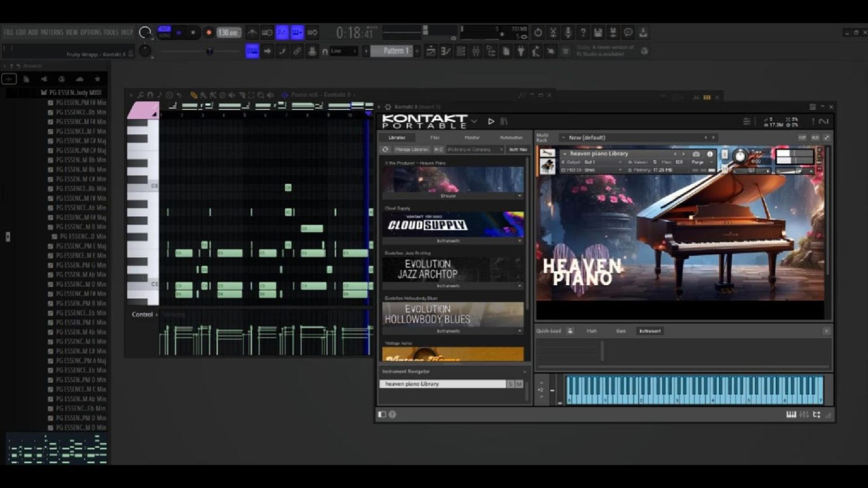Image resolution: width=868 pixels, height=488 pixels.
Task: Open the PATTERNS menu
Action: click(x=52, y=32)
